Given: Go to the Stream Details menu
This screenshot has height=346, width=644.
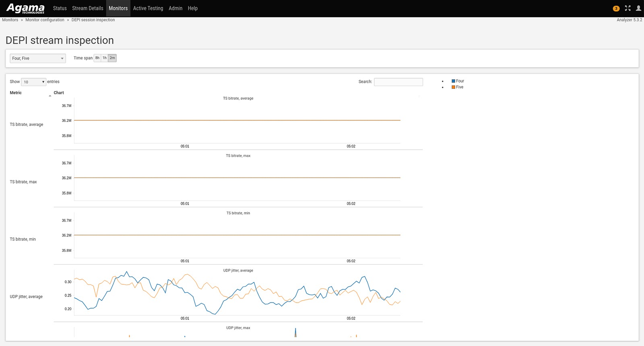Looking at the screenshot, I should (x=87, y=8).
